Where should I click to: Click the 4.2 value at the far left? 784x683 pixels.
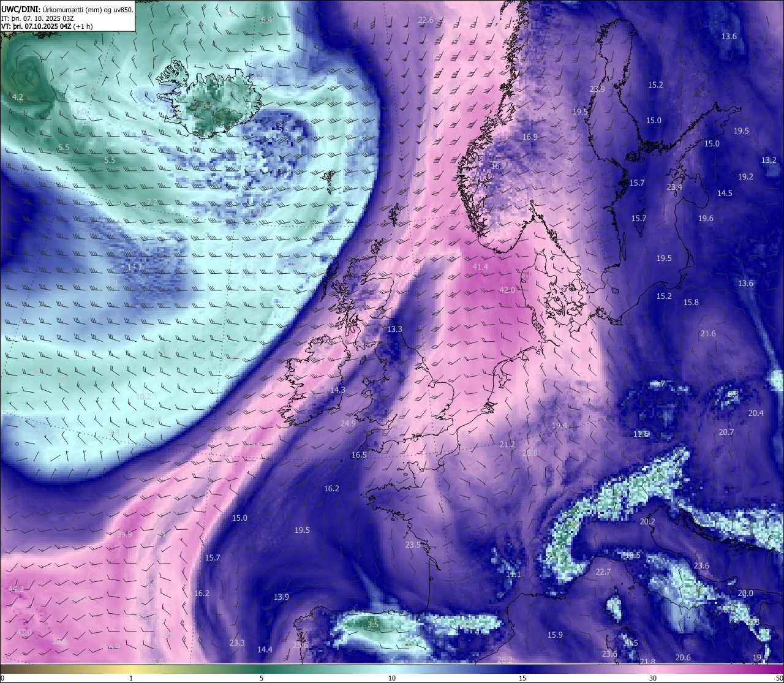18,97
